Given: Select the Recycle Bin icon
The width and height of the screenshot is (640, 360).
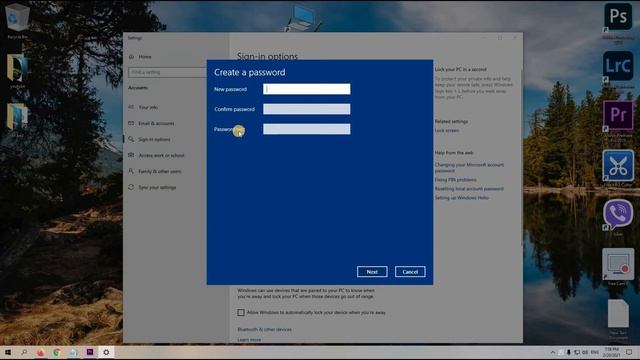Looking at the screenshot, I should 17,17.
